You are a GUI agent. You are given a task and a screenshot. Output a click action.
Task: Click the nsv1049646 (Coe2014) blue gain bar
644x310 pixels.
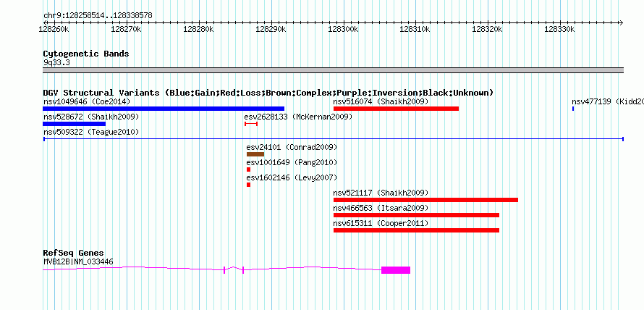click(x=164, y=109)
